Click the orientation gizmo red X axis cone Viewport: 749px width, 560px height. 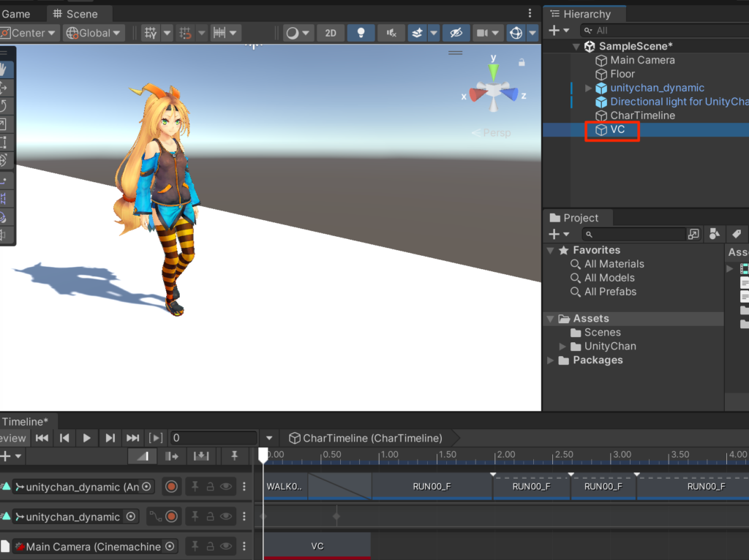point(477,94)
